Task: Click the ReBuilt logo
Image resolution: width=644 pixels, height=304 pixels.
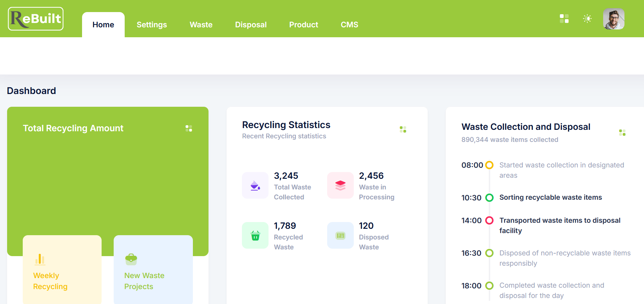Action: click(36, 19)
